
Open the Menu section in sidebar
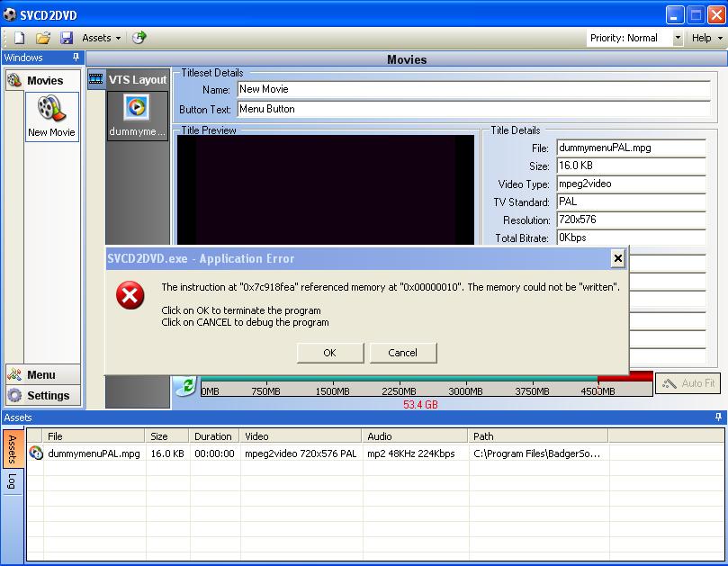[43, 374]
